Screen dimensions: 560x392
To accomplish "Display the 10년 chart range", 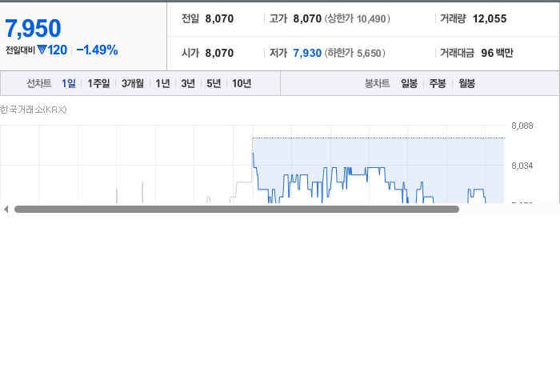I will (242, 83).
